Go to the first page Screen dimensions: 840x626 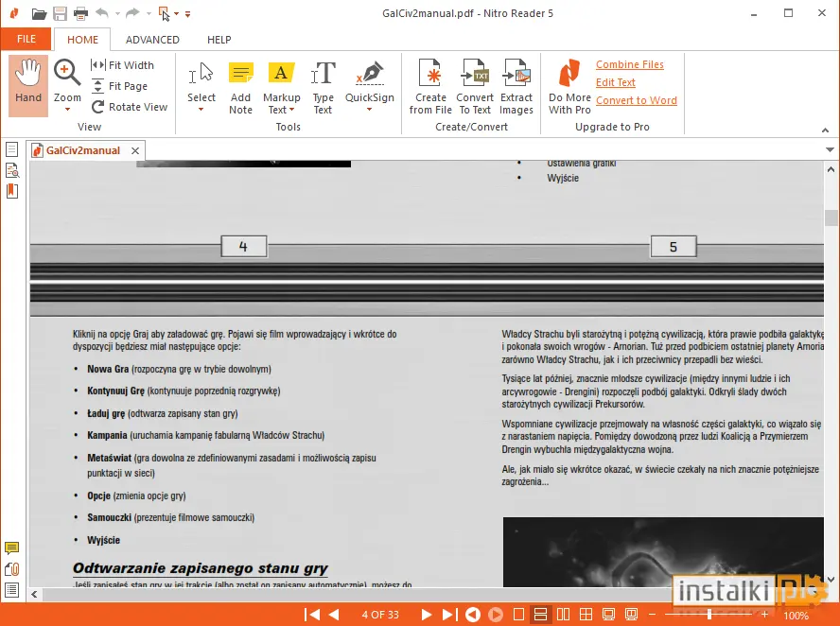(312, 615)
